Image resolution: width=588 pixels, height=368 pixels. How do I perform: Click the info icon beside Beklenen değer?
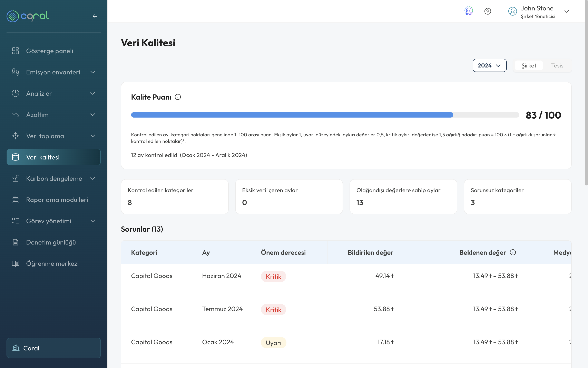coord(513,252)
